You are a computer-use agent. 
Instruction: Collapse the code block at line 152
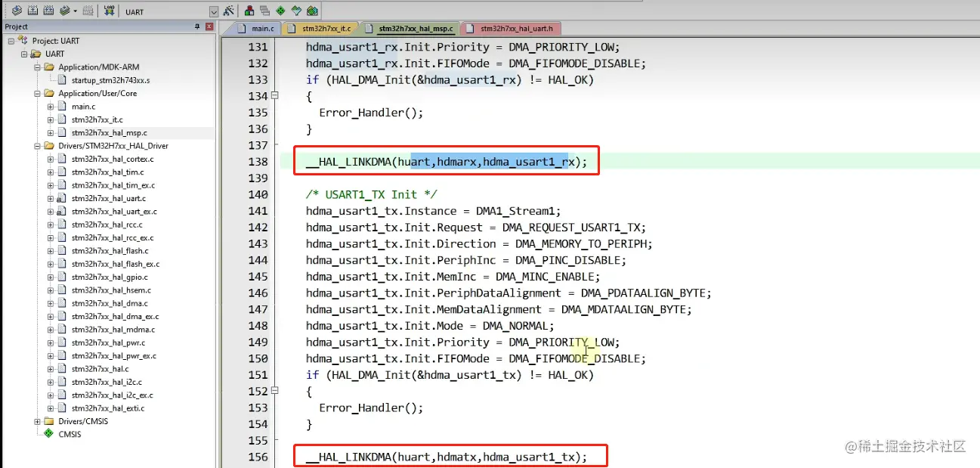coord(275,391)
